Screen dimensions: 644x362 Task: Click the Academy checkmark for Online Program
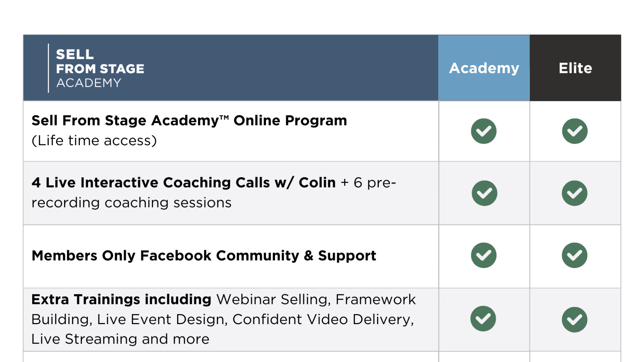[484, 131]
